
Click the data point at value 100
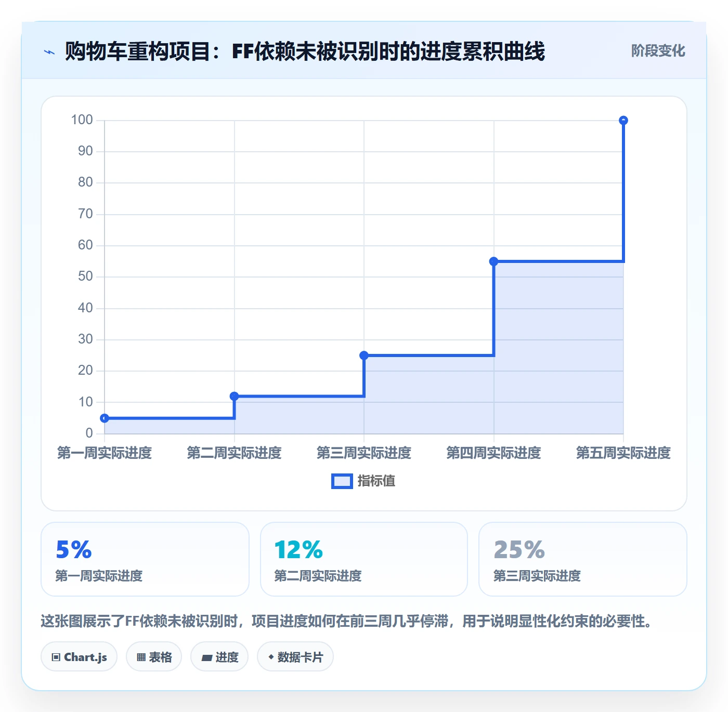pos(623,121)
